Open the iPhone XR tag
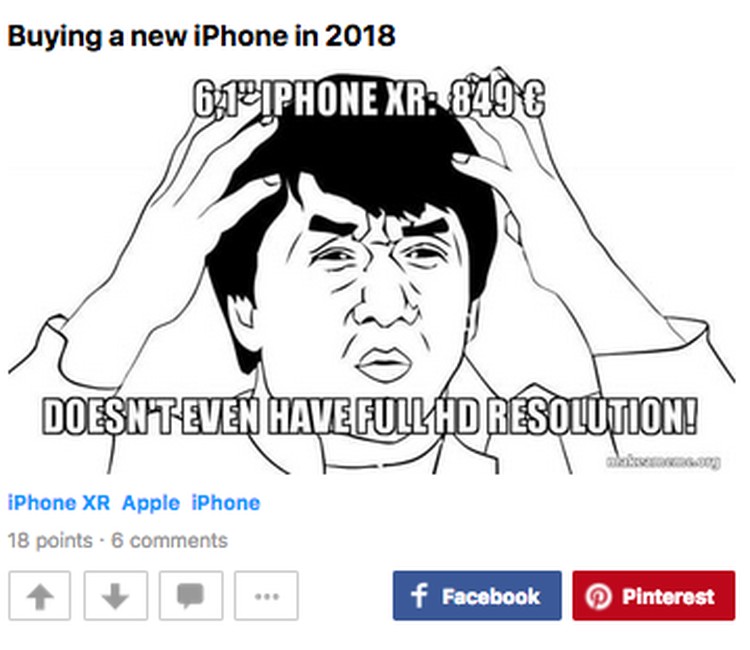Image resolution: width=750 pixels, height=650 pixels. pos(59,503)
